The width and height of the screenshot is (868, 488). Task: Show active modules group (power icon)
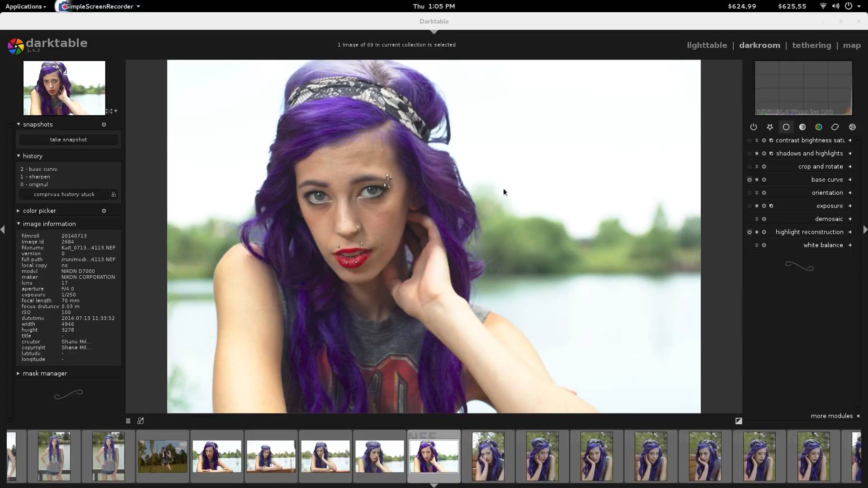tap(753, 127)
